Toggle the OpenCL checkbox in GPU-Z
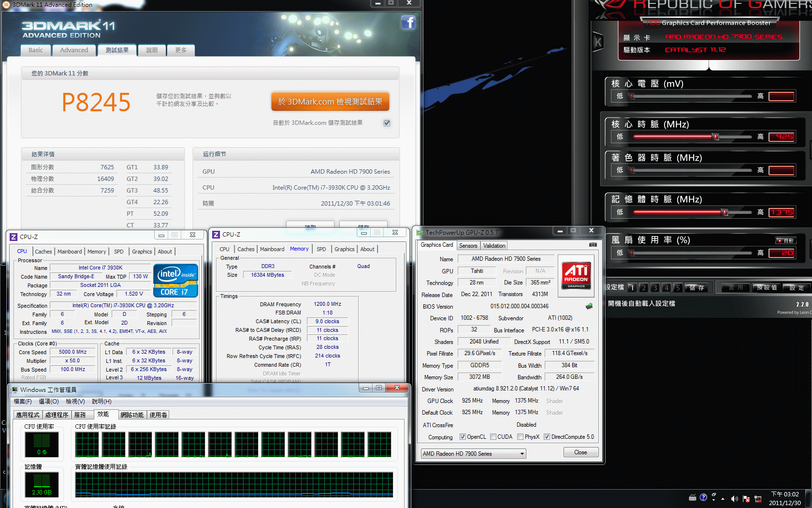Image resolution: width=812 pixels, height=508 pixels. pyautogui.click(x=463, y=437)
